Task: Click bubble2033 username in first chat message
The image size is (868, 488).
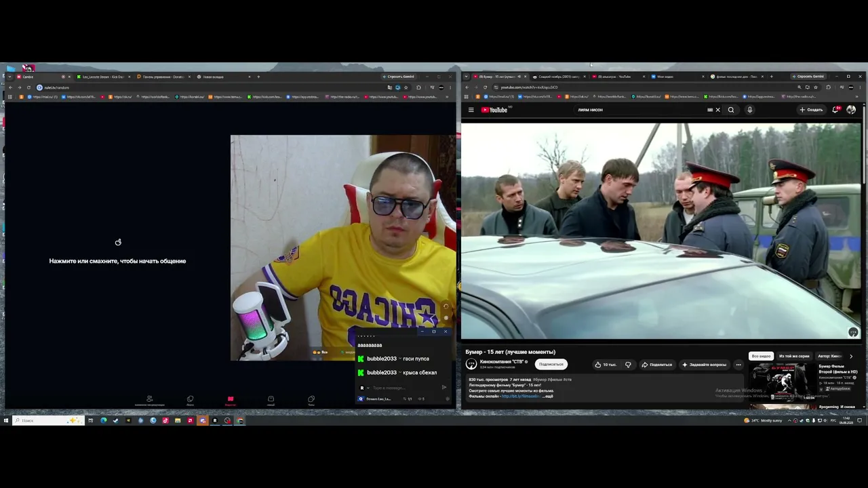Action: point(382,359)
